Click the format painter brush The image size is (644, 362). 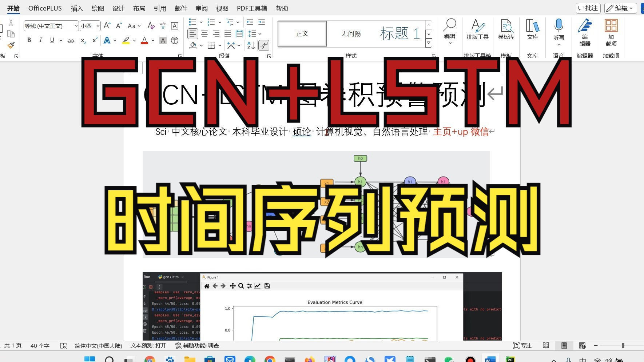(11, 45)
